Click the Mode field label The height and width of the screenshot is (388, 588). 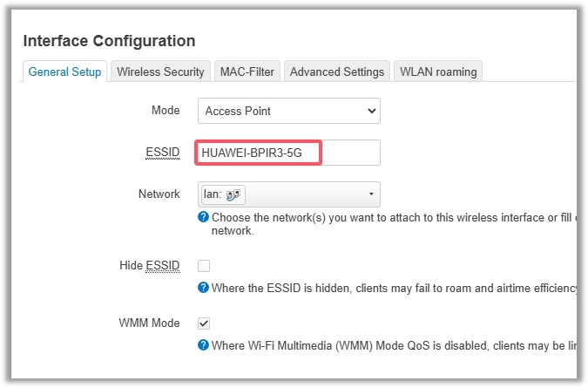pos(166,111)
